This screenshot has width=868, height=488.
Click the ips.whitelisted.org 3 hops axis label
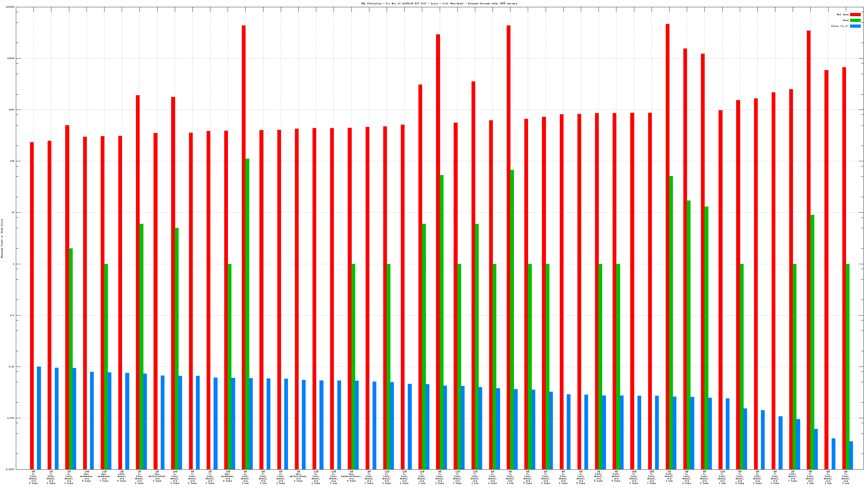pyautogui.click(x=157, y=476)
